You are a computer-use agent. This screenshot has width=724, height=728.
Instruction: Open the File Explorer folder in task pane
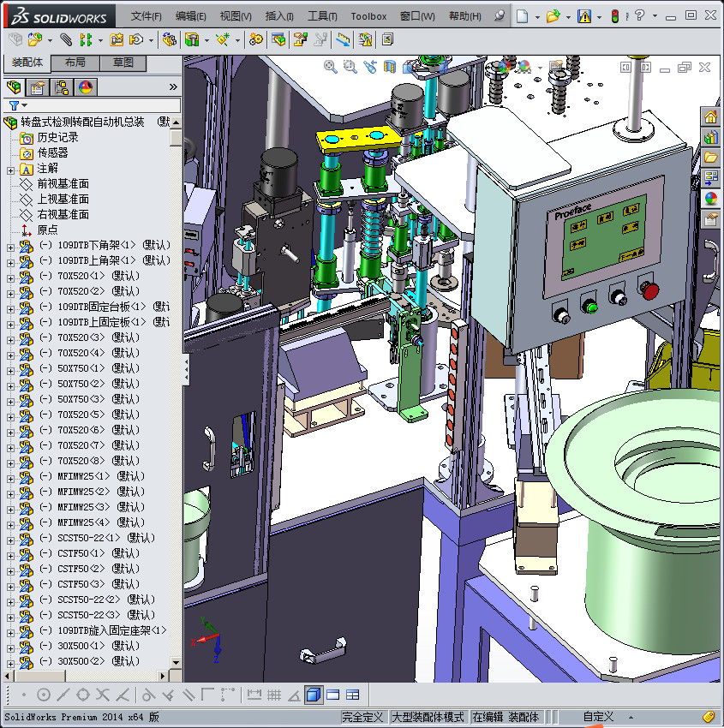[710, 158]
